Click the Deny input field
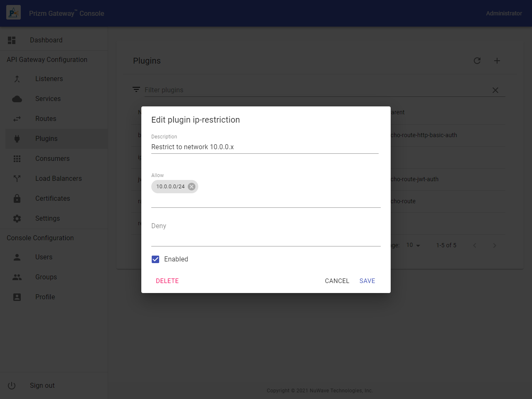The width and height of the screenshot is (532, 399). pos(266,238)
